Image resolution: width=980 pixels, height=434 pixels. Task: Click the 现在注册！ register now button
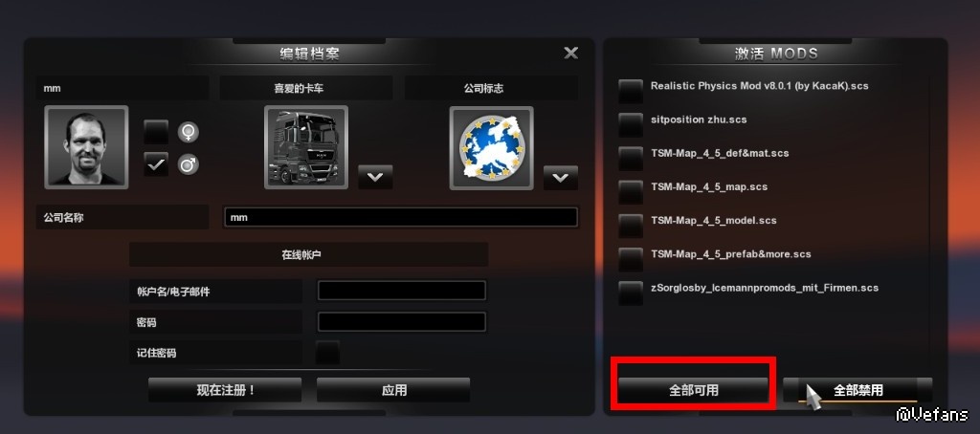(225, 390)
